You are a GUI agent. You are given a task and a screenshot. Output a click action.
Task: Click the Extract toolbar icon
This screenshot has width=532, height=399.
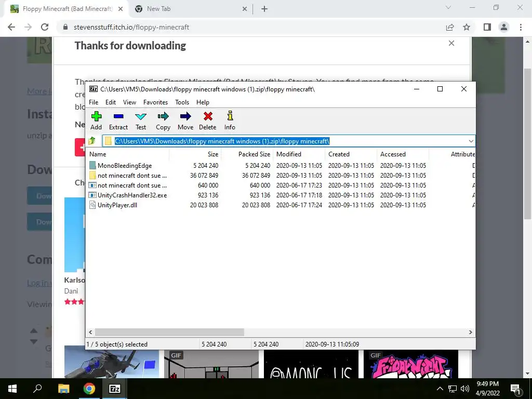point(118,121)
